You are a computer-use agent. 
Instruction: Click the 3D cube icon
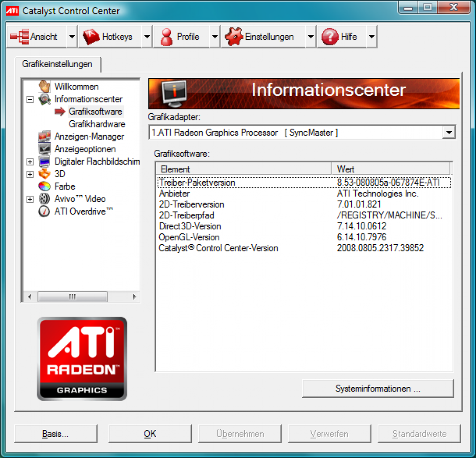coord(44,174)
